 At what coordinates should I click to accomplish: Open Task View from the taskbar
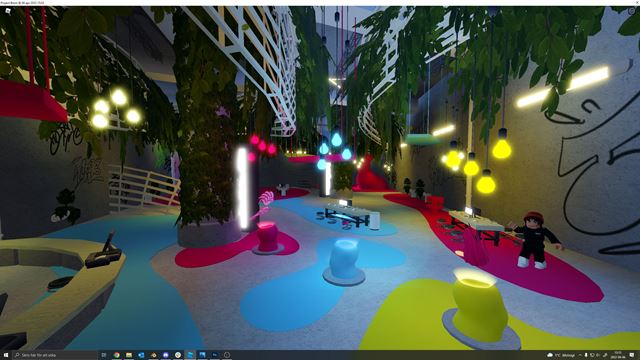point(104,355)
